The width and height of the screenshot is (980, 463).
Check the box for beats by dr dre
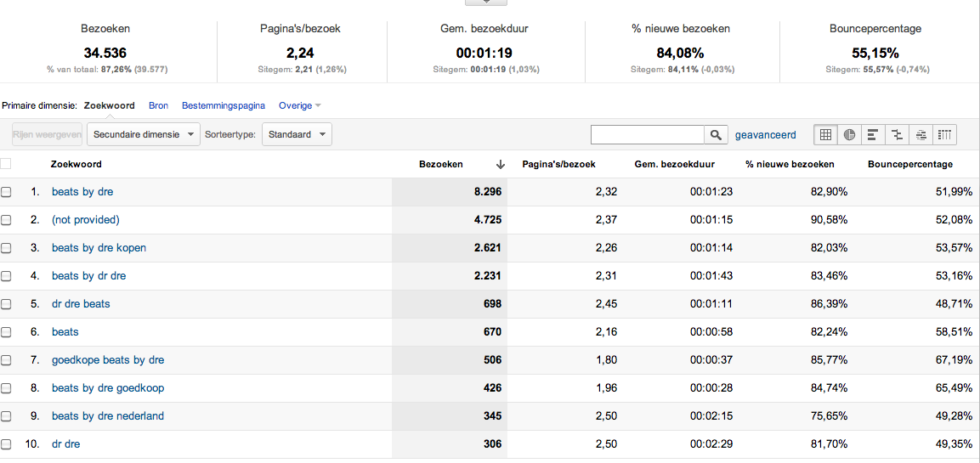click(x=6, y=275)
